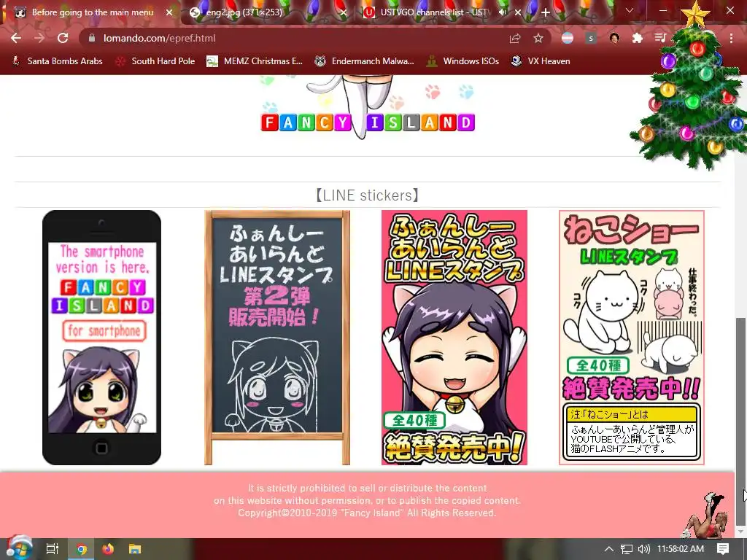Reload the lomando.com page
The width and height of the screenshot is (747, 560).
tap(63, 38)
